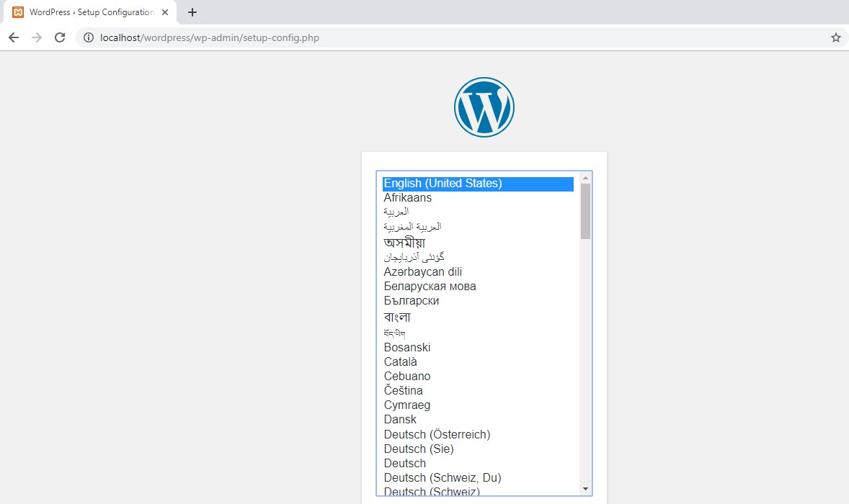
Task: Select English (United States) language
Action: coord(478,184)
